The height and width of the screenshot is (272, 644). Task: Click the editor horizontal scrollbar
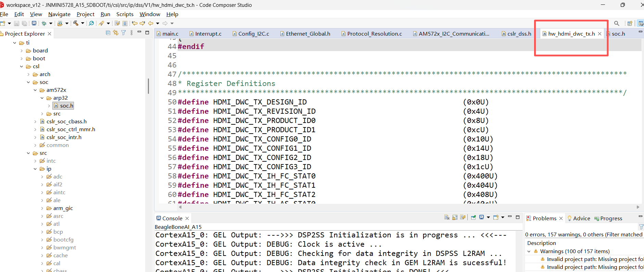click(342, 207)
